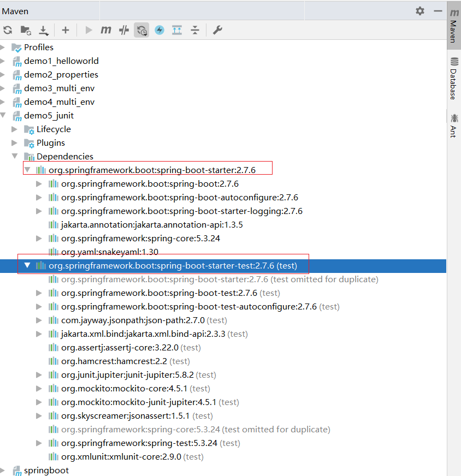Click Generate Sources and Update Folders icon
Viewport: 461px width, 476px height.
click(26, 30)
